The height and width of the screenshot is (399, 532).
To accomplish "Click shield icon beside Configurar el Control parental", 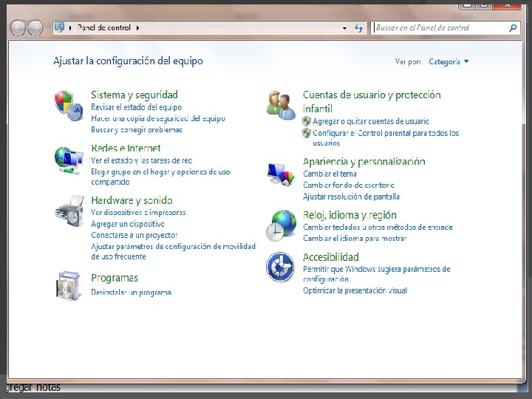I will 307,133.
